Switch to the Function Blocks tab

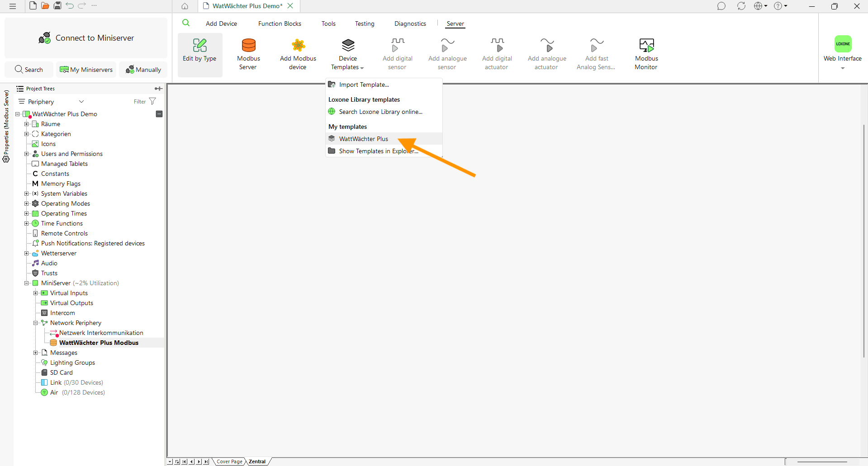[280, 24]
